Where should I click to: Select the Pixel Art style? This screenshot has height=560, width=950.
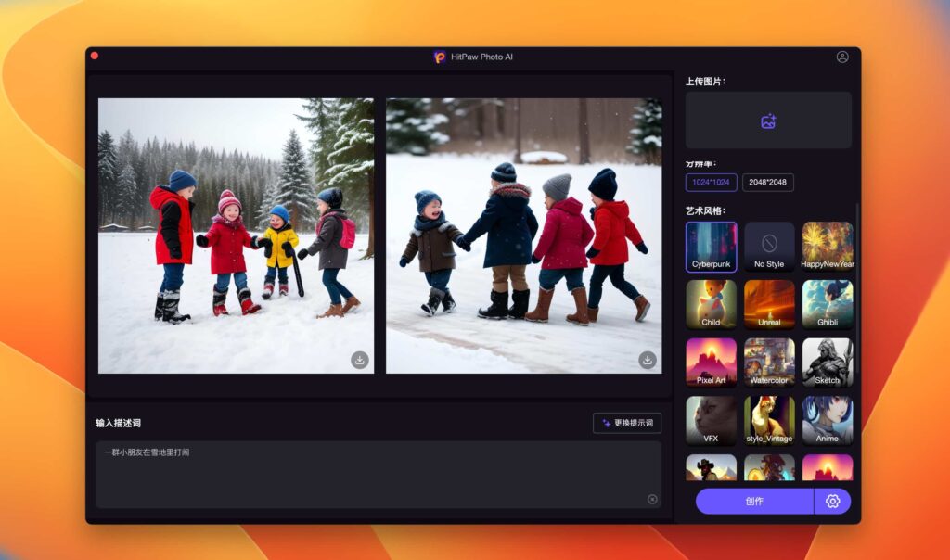click(710, 362)
